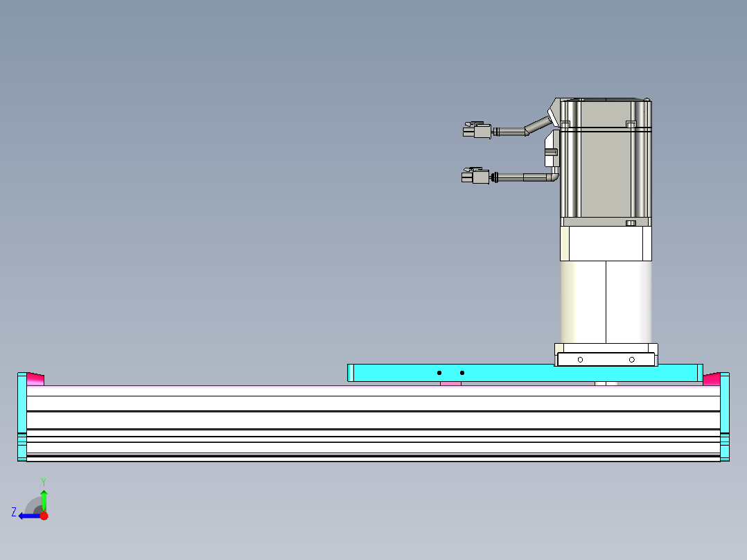Click the left hole on the mounting bracket
The width and height of the screenshot is (747, 560).
[x=580, y=360]
